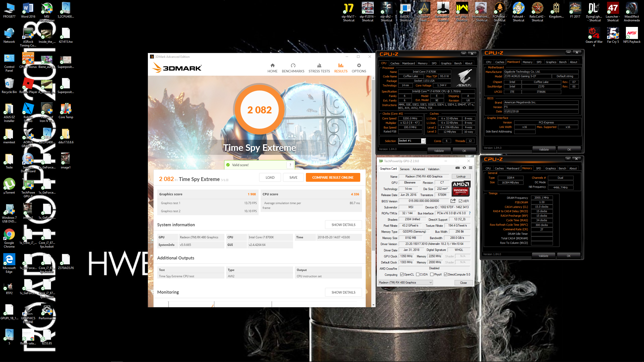Launch the Gears of War 4 shortcut
The width and height of the screenshot is (644, 362).
594,37
